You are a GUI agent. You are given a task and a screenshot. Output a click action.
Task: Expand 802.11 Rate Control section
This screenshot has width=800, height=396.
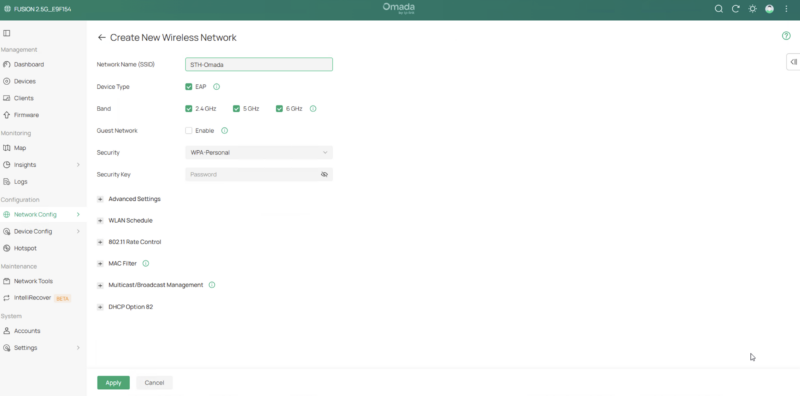pos(100,242)
